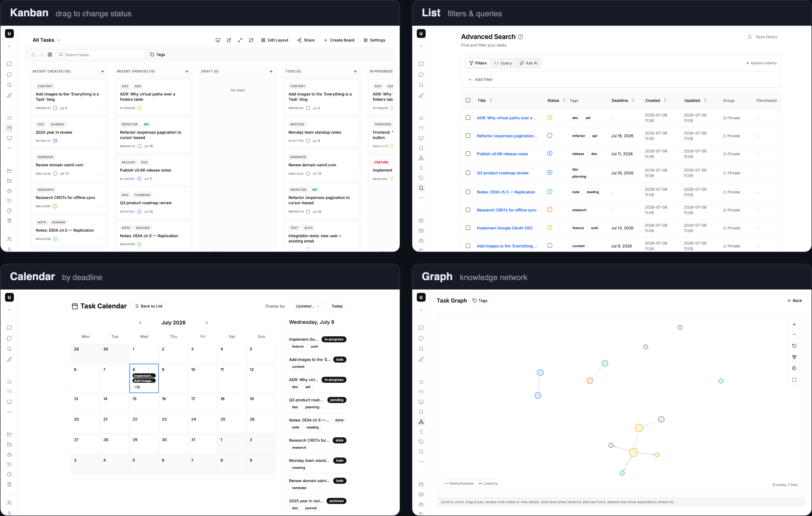Add a task to the Draft column
The width and height of the screenshot is (812, 516).
[x=271, y=71]
